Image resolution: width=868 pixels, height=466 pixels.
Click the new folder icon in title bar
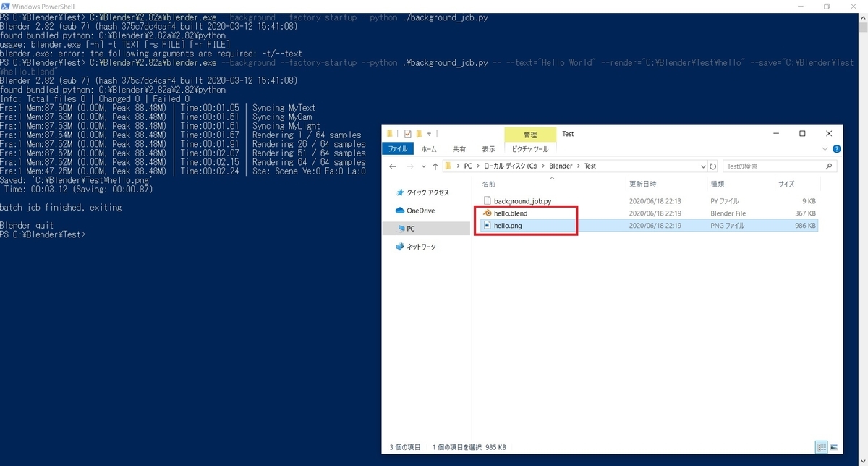pyautogui.click(x=419, y=134)
